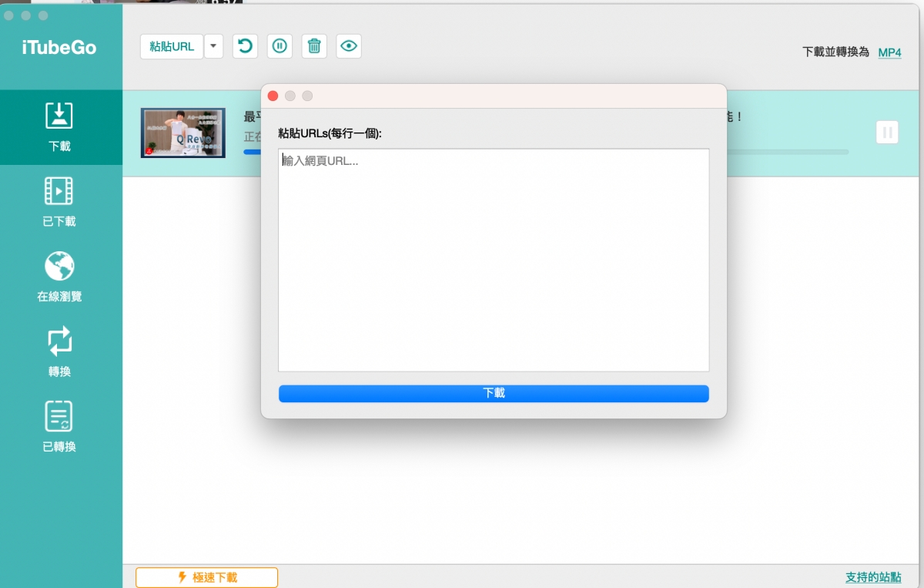Pause the currently downloading video item
Viewport: 924px width, 588px height.
point(887,133)
